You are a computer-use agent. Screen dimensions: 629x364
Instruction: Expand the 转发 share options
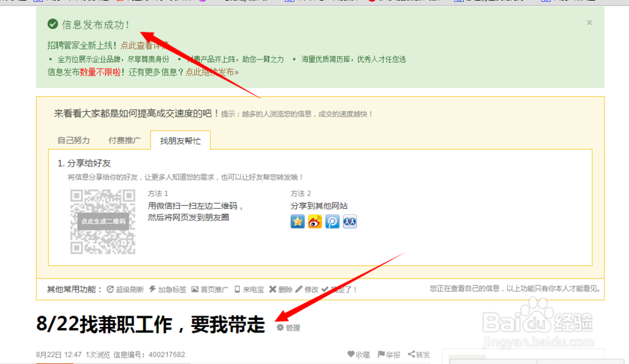point(411,354)
